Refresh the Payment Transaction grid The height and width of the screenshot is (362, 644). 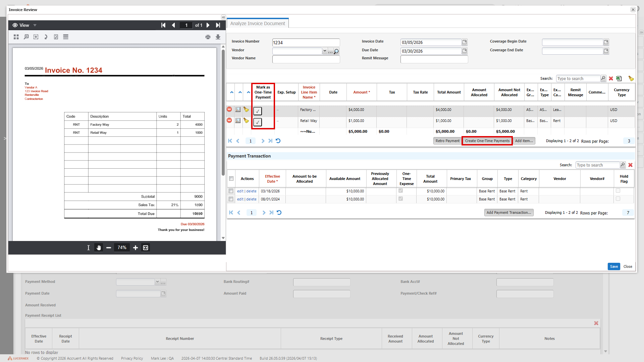pyautogui.click(x=279, y=213)
